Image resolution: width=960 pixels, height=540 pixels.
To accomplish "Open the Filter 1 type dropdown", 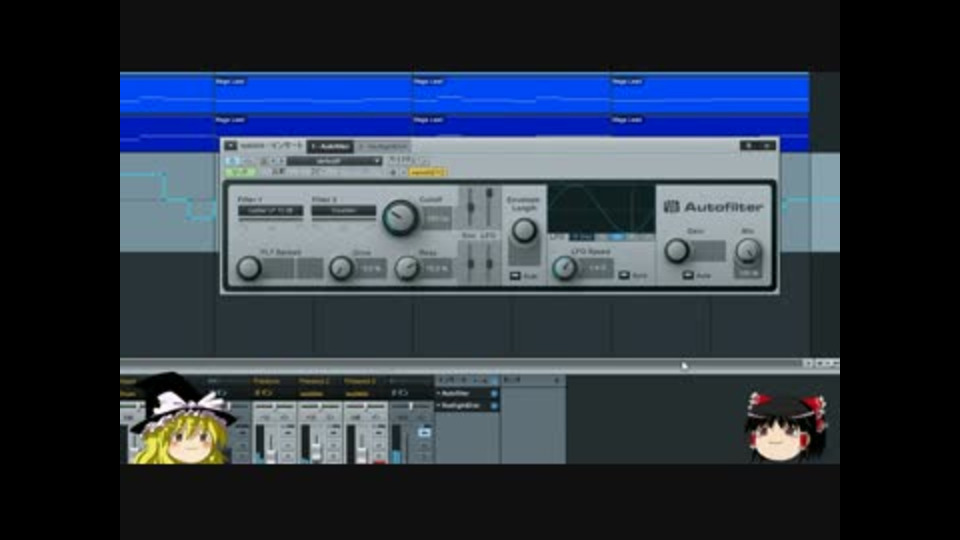I will [271, 211].
